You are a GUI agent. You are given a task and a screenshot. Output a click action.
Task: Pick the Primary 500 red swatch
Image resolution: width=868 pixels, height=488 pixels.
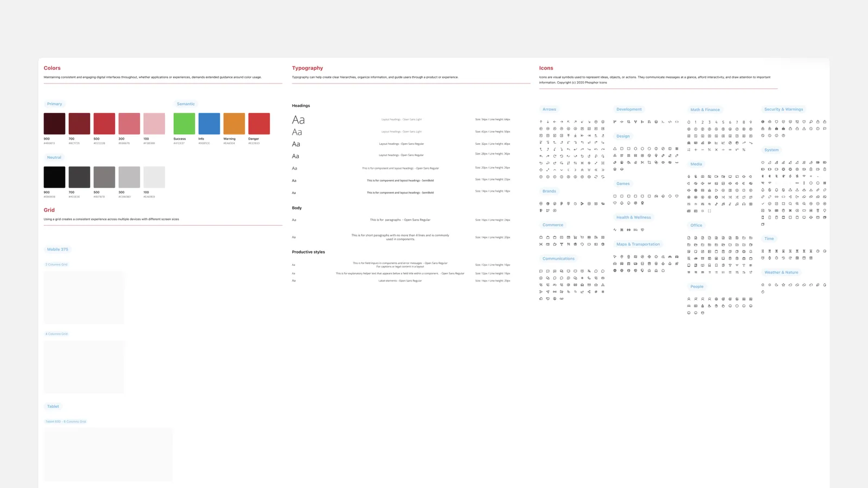pos(104,124)
